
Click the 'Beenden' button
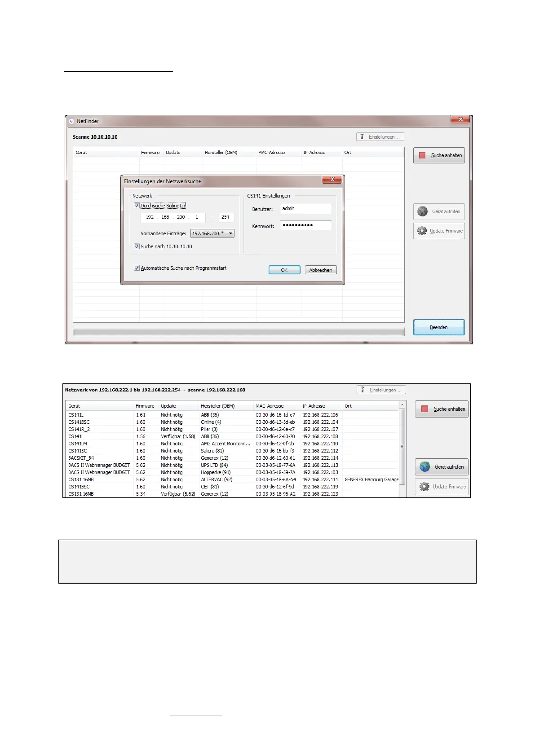(439, 327)
